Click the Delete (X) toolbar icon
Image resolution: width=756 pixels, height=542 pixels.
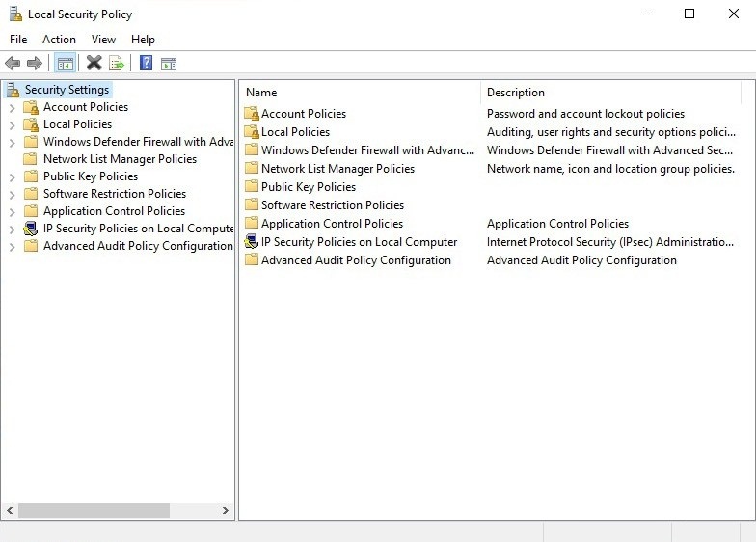pos(94,64)
